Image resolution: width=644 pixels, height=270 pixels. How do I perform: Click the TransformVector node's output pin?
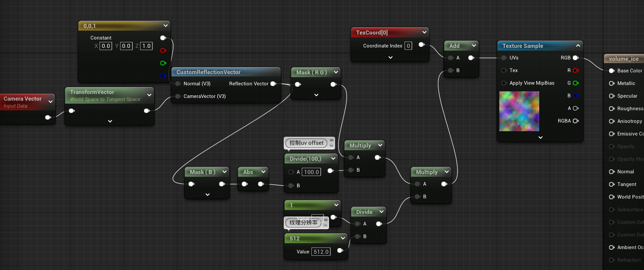point(147,111)
